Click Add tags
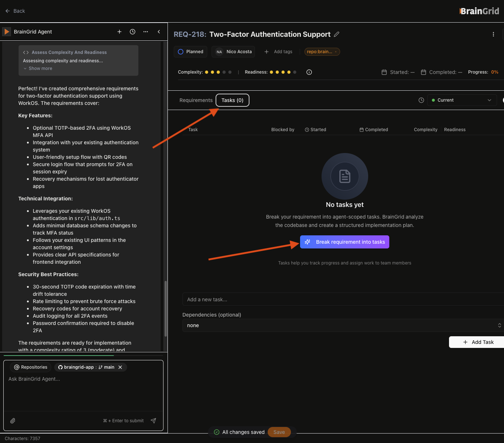504x443 pixels. point(278,52)
